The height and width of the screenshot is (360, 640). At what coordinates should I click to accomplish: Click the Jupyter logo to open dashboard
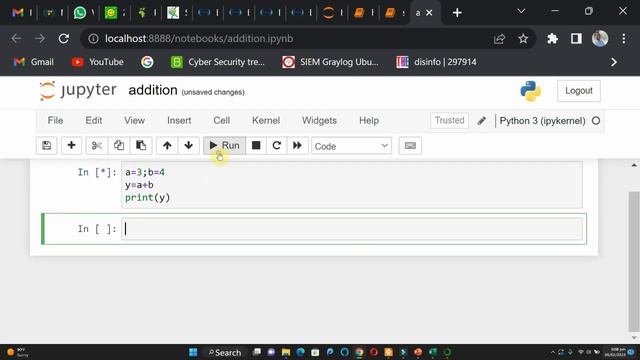click(78, 90)
